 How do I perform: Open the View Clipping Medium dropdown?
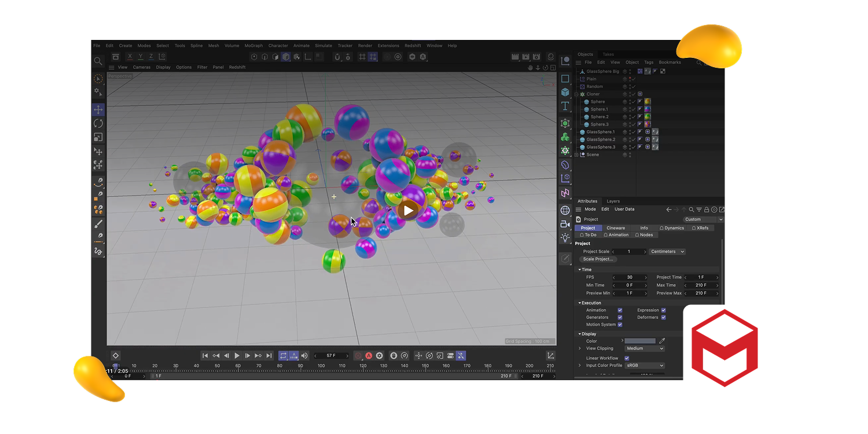coord(645,348)
